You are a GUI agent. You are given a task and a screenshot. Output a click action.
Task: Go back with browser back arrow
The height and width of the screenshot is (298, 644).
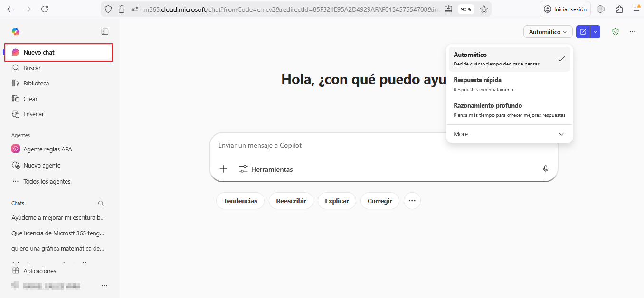click(x=10, y=9)
